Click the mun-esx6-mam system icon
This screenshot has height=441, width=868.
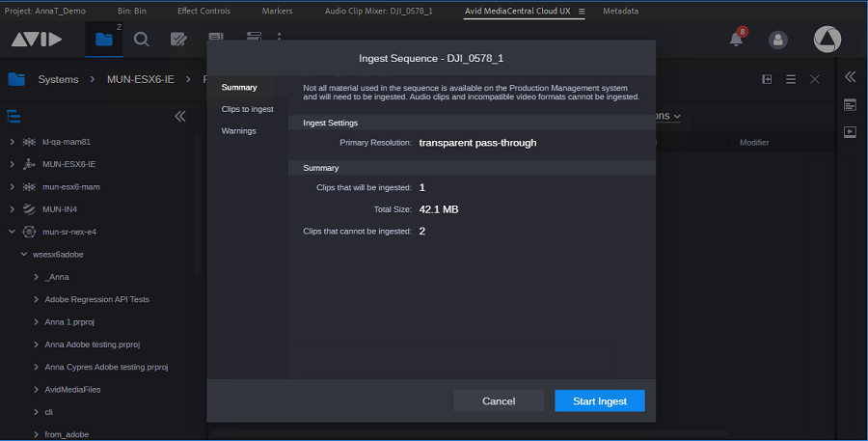(29, 187)
